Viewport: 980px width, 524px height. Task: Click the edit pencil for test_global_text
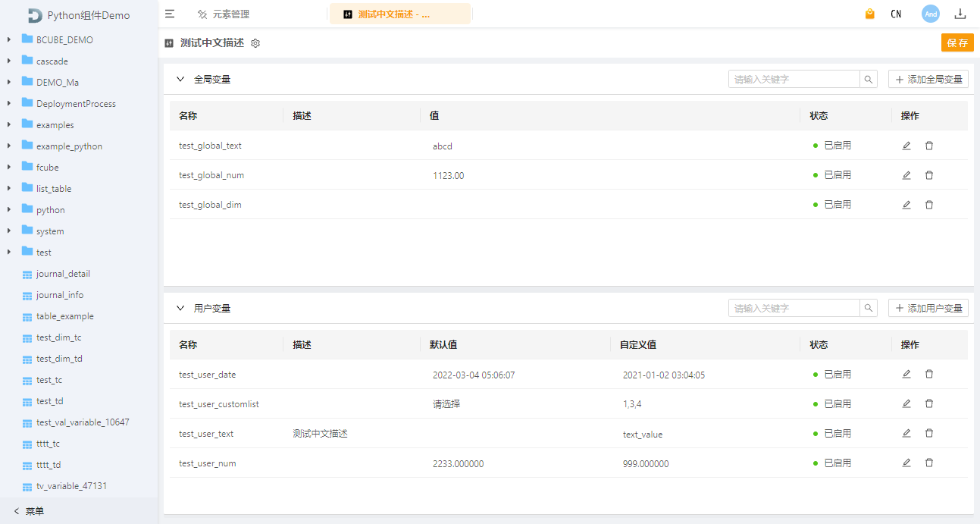point(906,146)
